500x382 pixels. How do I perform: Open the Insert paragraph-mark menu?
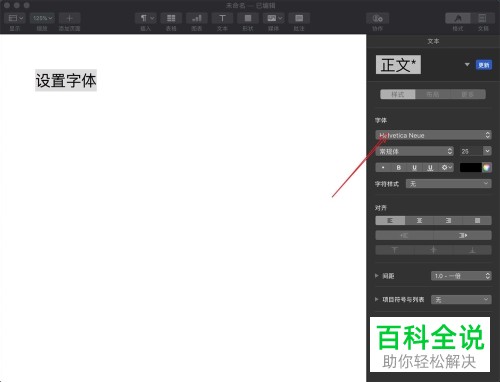pyautogui.click(x=146, y=18)
